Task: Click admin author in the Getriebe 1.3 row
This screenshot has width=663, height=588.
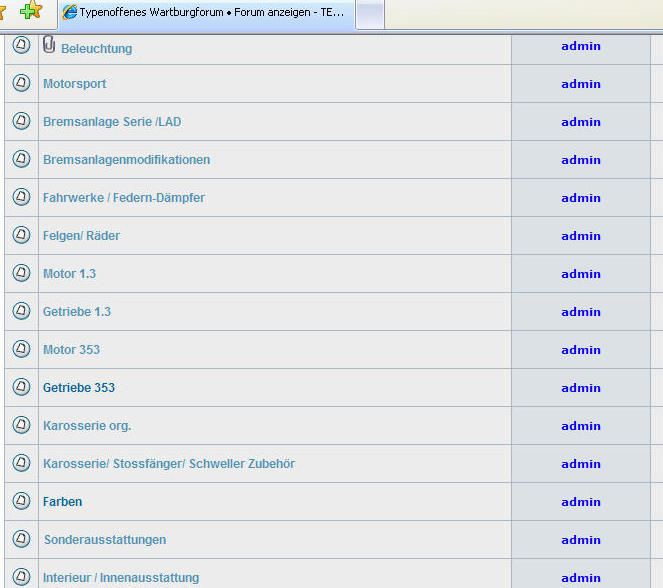Action: click(x=580, y=312)
